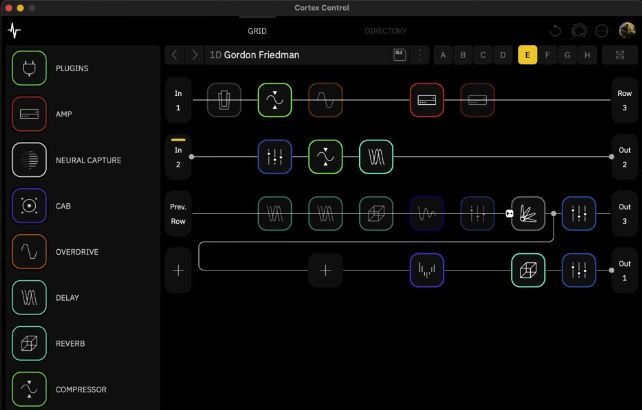
Task: Switch to scene A
Action: (x=443, y=55)
